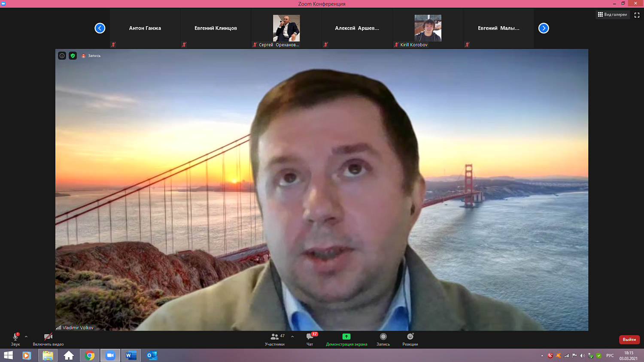Expand the arrow next to Участники
Screen dimensions: 644x362
tap(292, 337)
